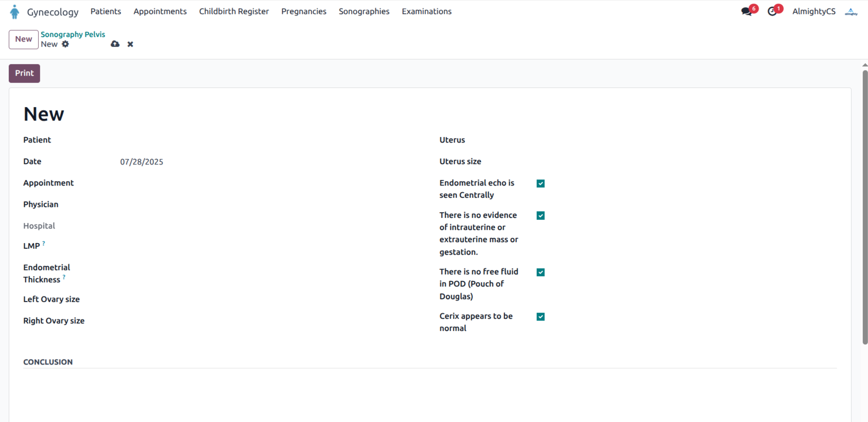Open the activities clock icon
The height and width of the screenshot is (422, 868).
click(x=772, y=12)
